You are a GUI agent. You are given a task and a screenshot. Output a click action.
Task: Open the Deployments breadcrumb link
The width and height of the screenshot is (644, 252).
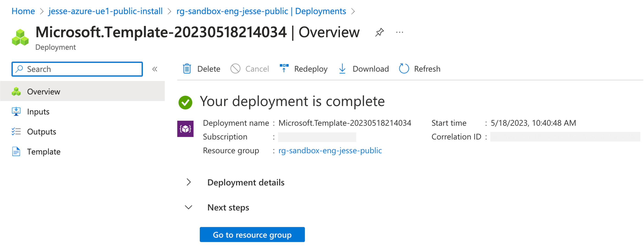tap(261, 11)
